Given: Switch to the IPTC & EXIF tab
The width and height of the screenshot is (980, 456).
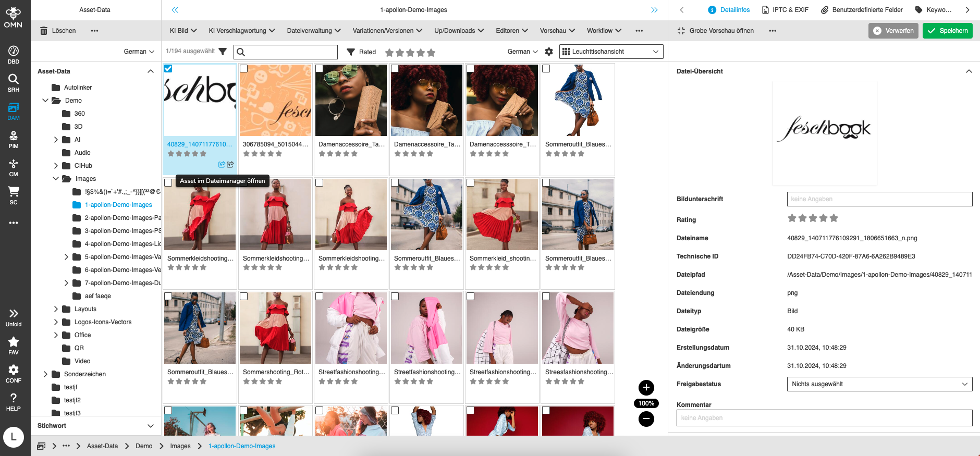Looking at the screenshot, I should 785,10.
